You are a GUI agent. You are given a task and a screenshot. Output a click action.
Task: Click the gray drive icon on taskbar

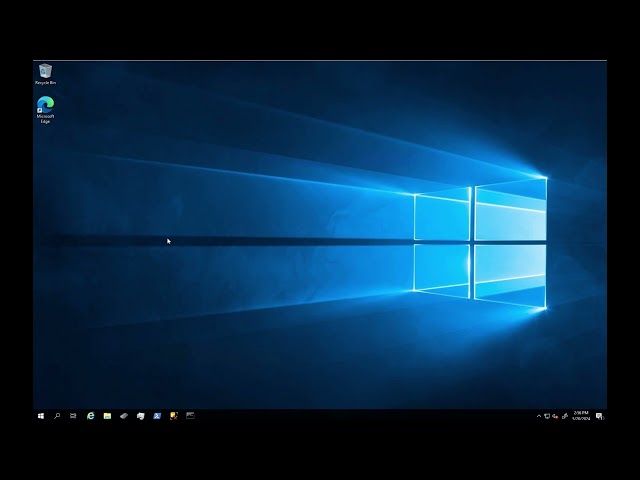124,416
